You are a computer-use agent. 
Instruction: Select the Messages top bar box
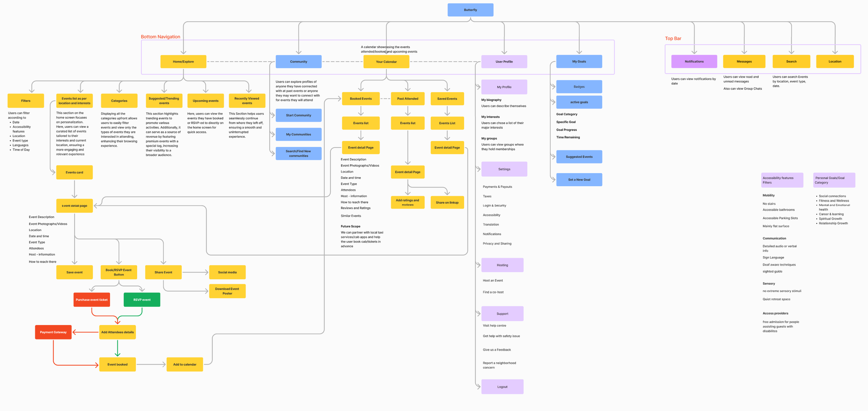[x=744, y=61]
